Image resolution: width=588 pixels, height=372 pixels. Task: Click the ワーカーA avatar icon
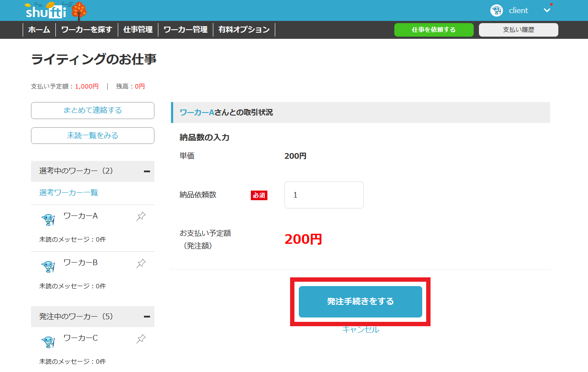48,219
